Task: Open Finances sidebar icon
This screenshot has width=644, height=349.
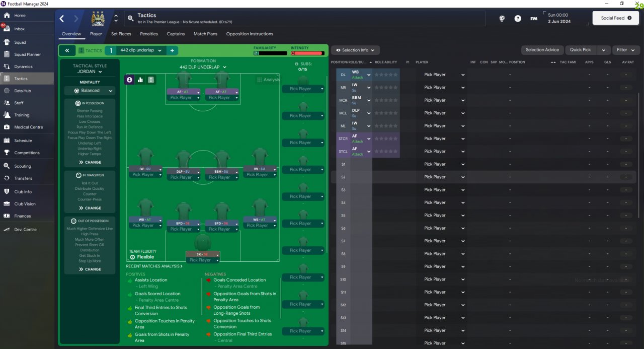Action: point(7,216)
